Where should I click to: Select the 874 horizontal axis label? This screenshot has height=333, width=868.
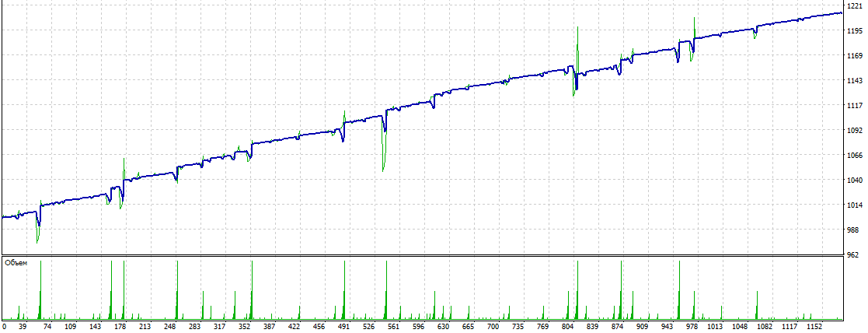click(x=619, y=327)
